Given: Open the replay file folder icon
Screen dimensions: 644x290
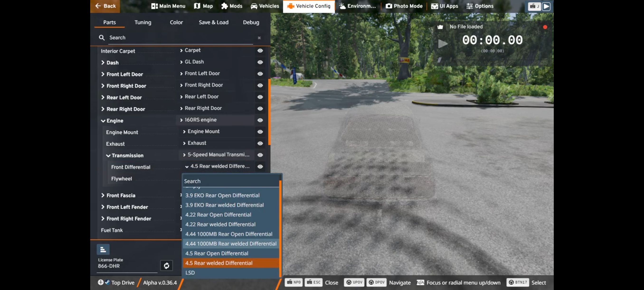Looking at the screenshot, I should pos(440,27).
